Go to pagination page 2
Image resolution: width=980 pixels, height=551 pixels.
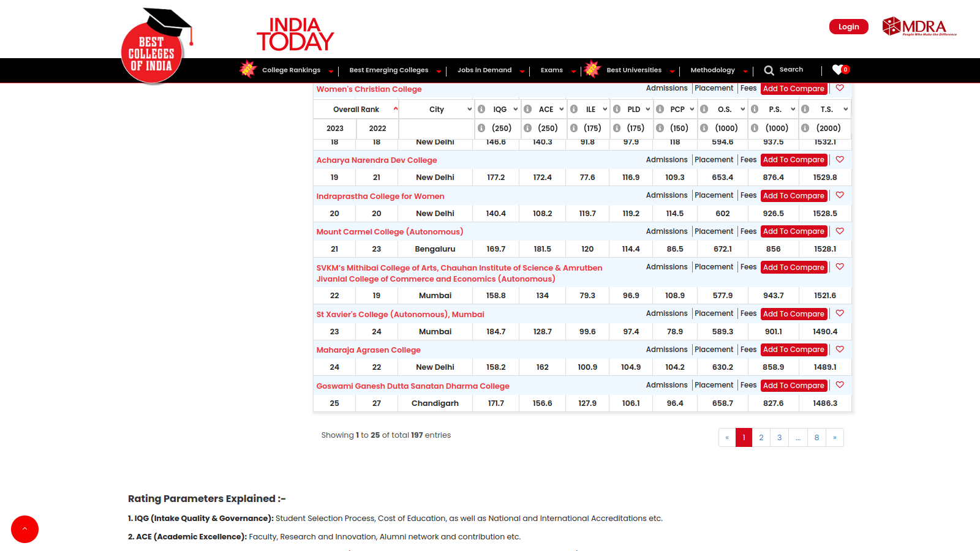[761, 438]
